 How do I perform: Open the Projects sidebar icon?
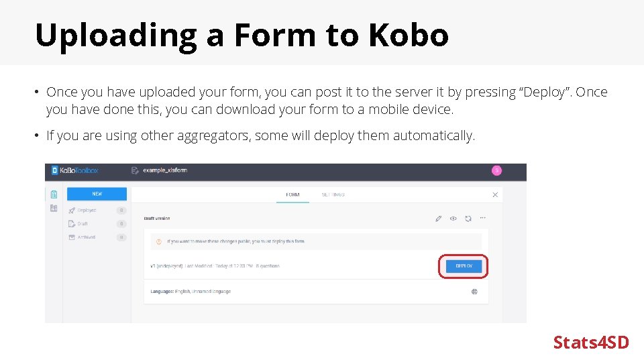[54, 194]
